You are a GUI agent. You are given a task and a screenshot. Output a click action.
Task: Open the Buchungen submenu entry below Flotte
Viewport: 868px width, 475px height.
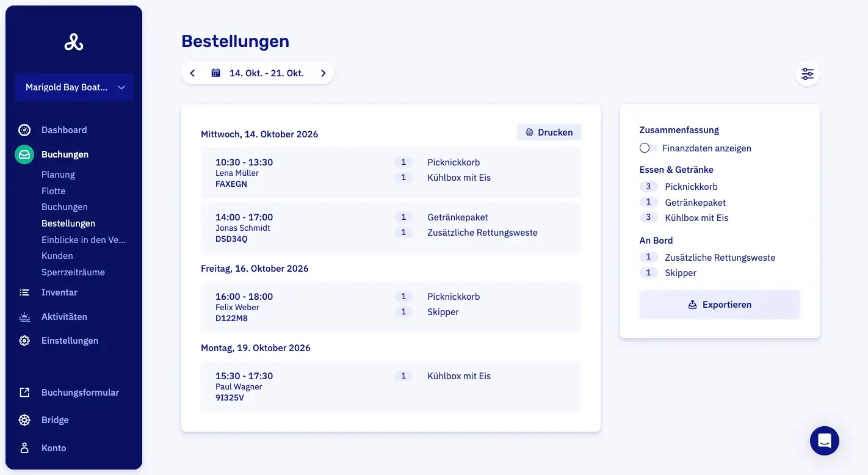pos(65,207)
